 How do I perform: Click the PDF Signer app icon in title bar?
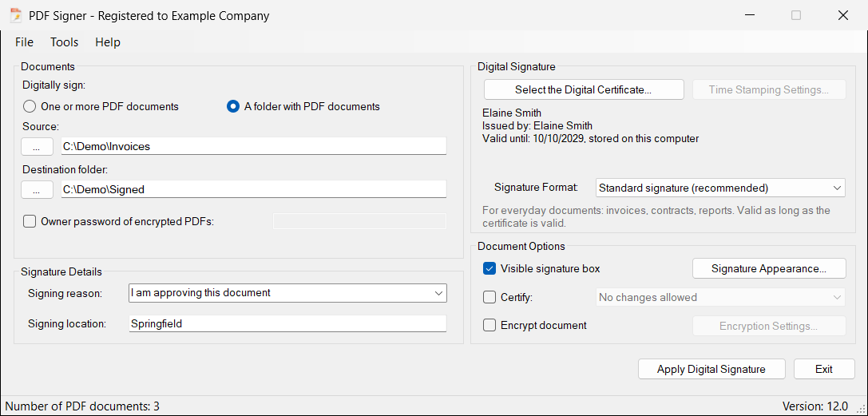[x=15, y=15]
